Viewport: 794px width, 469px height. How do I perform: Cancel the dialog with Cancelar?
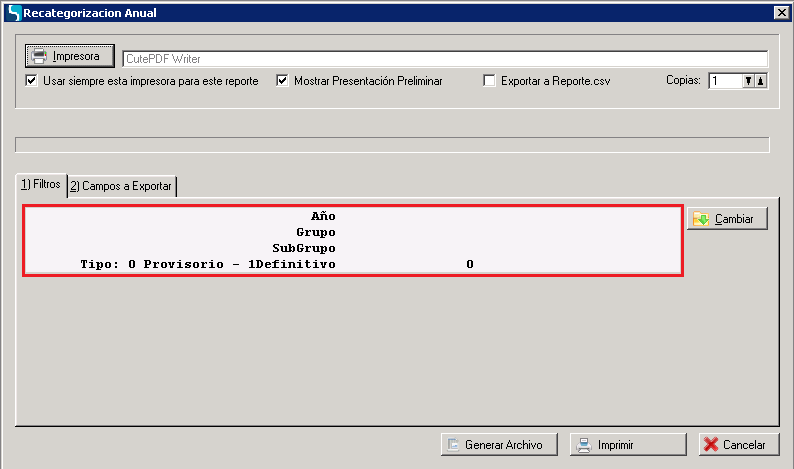[735, 445]
